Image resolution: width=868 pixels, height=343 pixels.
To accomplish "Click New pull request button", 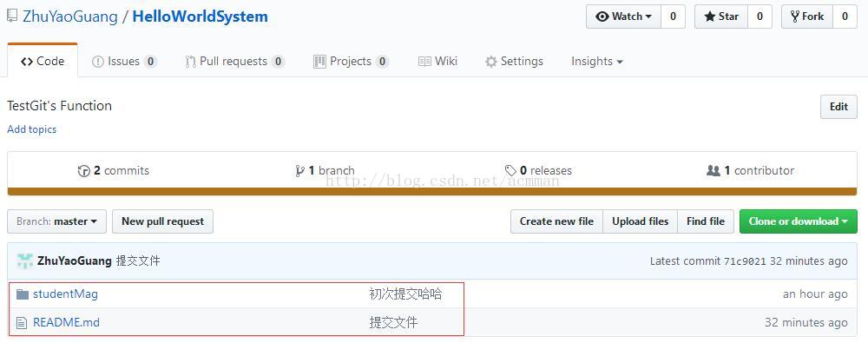I will click(163, 221).
